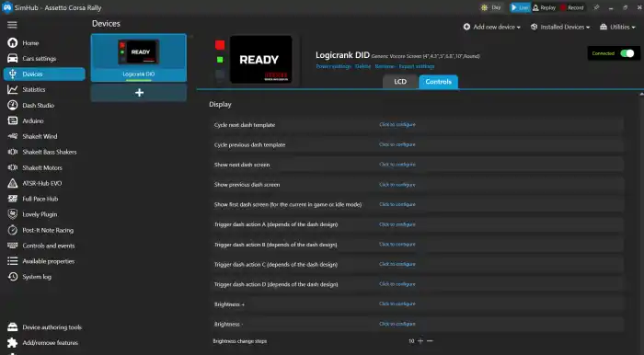Decrease Brightness change steps with minus
This screenshot has width=644, height=355.
pos(430,340)
